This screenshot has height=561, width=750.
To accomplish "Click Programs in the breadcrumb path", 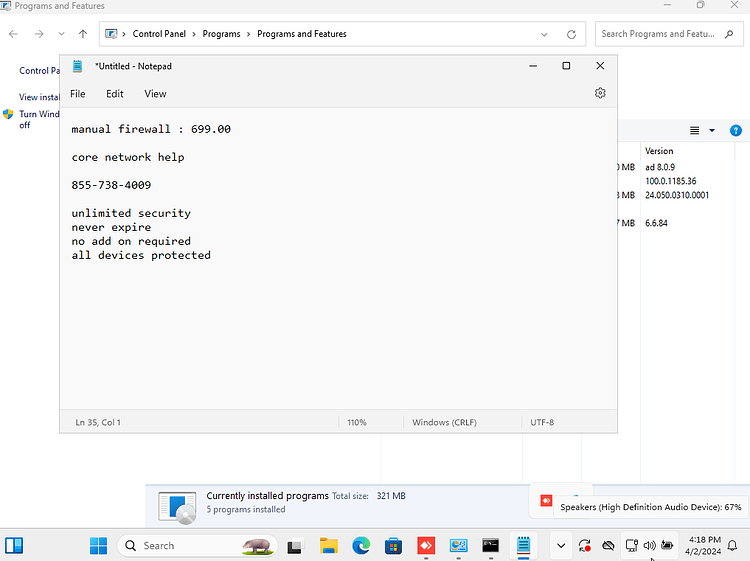I will 221,34.
